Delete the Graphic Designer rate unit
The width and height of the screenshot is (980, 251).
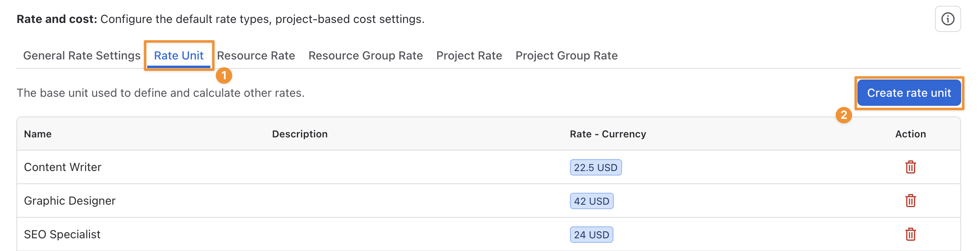point(910,201)
